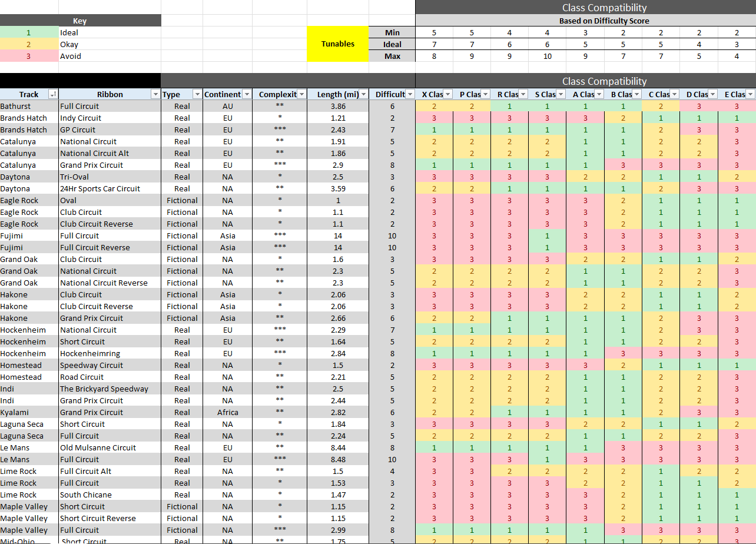The width and height of the screenshot is (756, 544).
Task: Select the 'Tri-Oval' ribbon cell
Action: tap(110, 177)
